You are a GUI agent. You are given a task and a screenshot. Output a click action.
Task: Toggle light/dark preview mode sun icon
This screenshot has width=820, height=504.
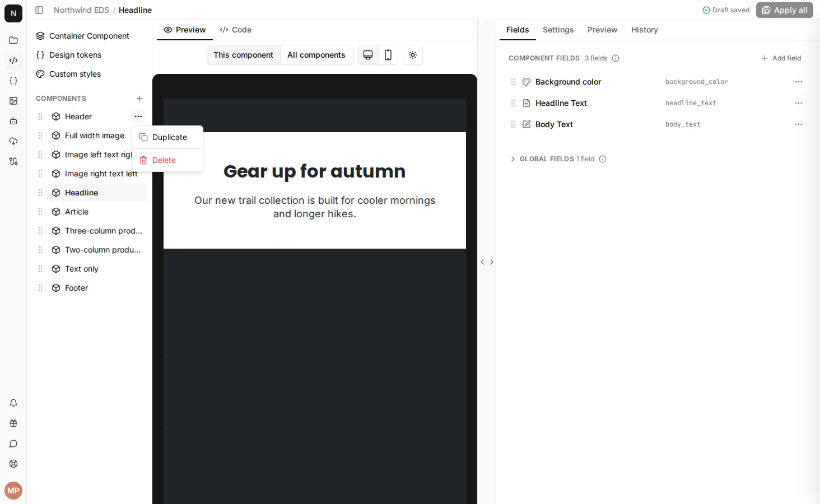pos(413,55)
